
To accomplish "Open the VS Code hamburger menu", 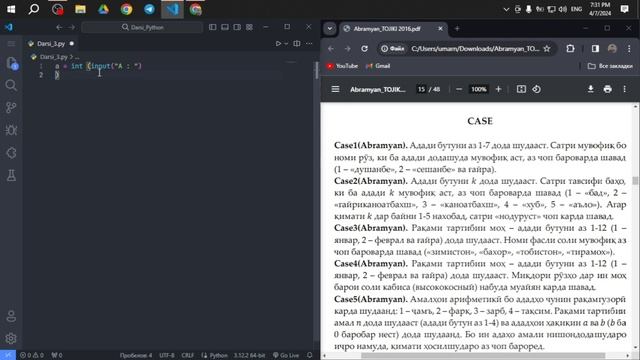I will pos(11,43).
